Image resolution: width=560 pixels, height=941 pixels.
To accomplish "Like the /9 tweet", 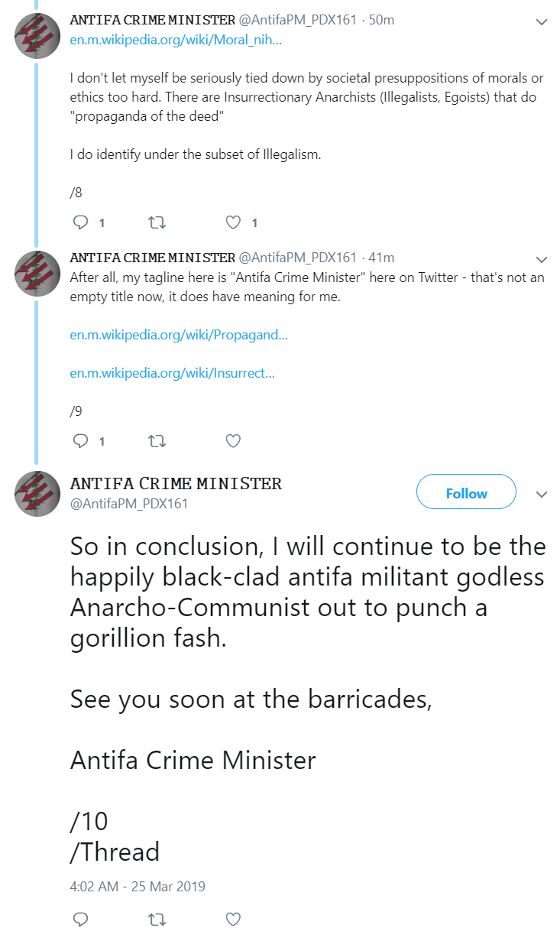I will (x=234, y=441).
